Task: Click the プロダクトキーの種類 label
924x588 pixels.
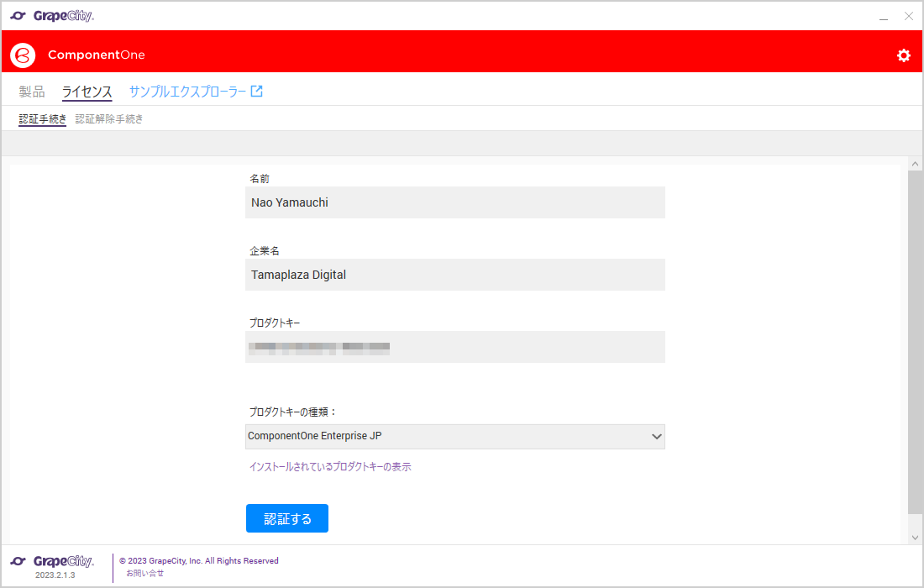Action: tap(292, 412)
